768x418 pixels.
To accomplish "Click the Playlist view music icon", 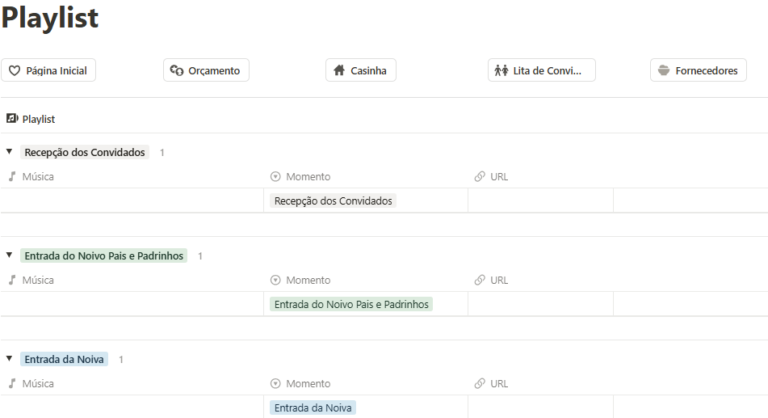I will (12, 119).
